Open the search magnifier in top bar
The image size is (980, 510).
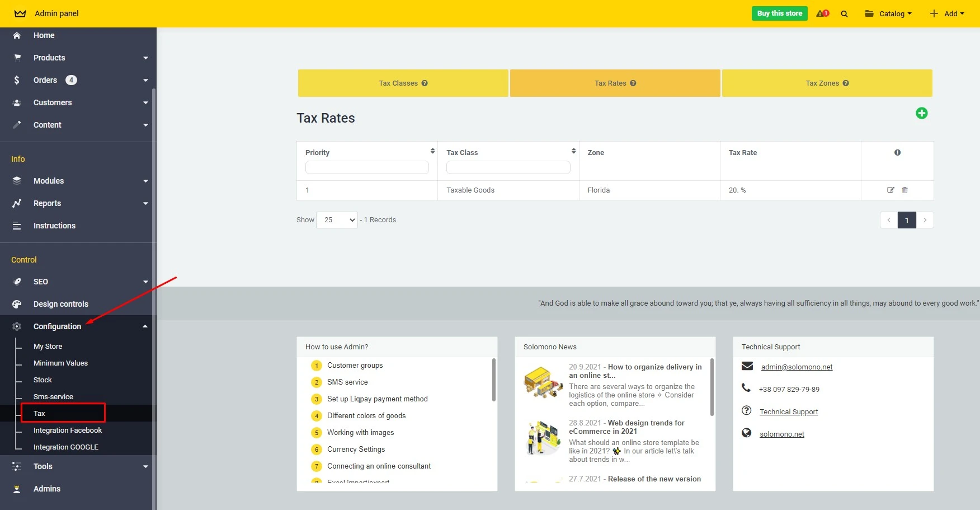[x=844, y=14]
